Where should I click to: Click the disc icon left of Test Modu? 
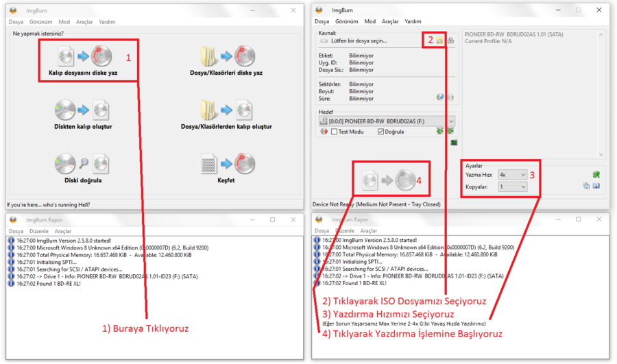[324, 132]
